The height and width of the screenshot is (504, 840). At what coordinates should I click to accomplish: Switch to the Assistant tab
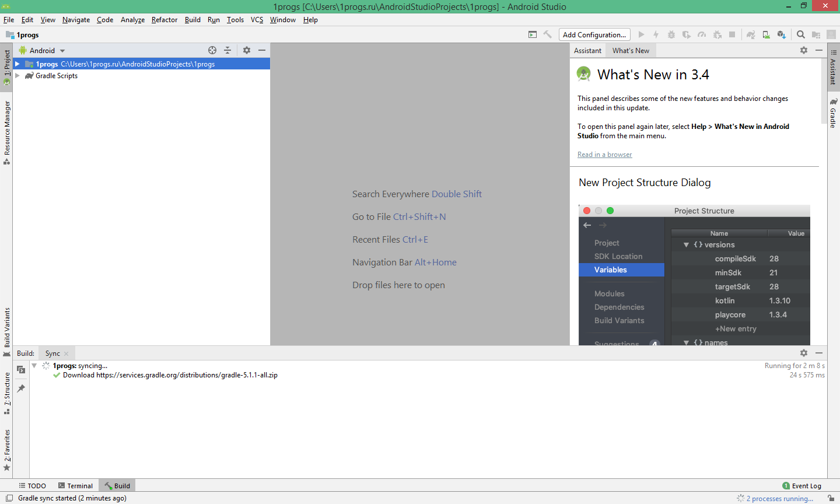click(x=587, y=50)
